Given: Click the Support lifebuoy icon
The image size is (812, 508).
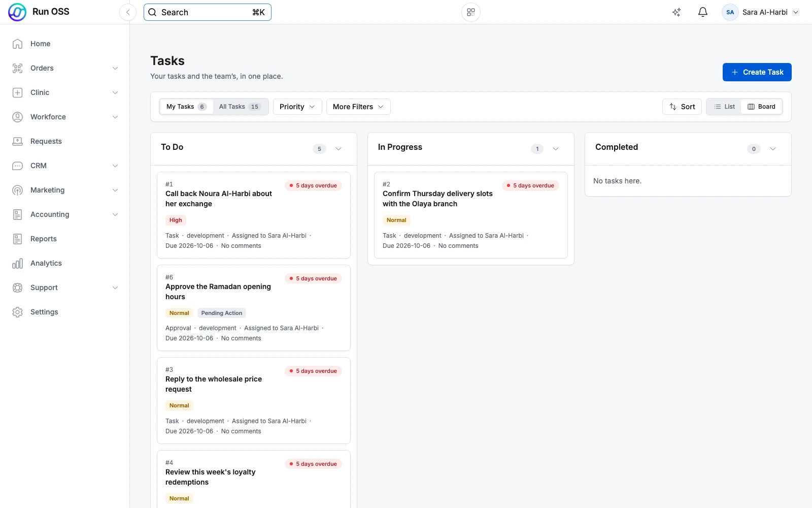Looking at the screenshot, I should pos(18,288).
